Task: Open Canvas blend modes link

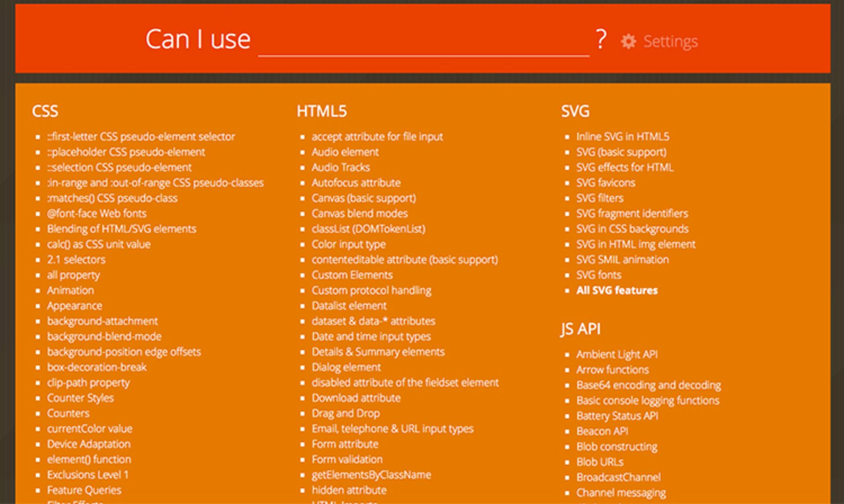Action: point(360,214)
